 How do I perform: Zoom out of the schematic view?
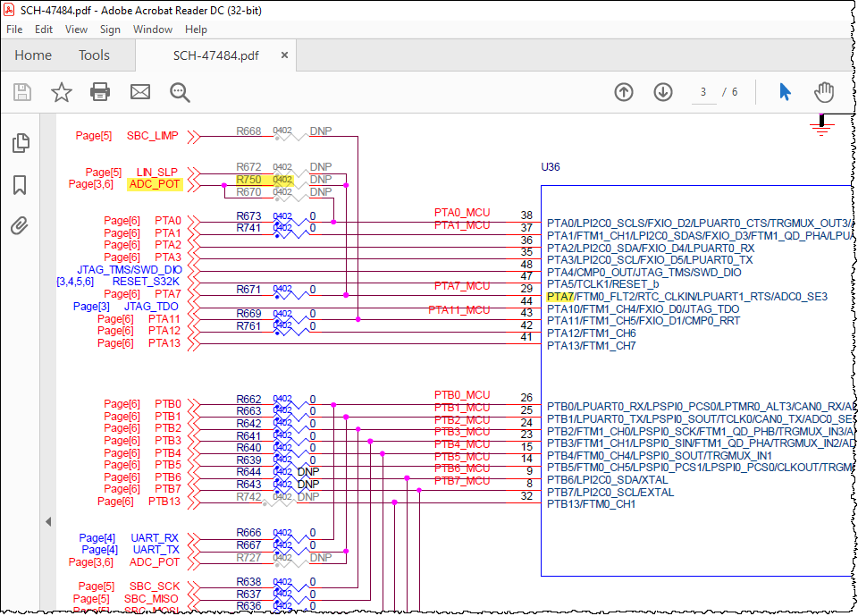(179, 92)
